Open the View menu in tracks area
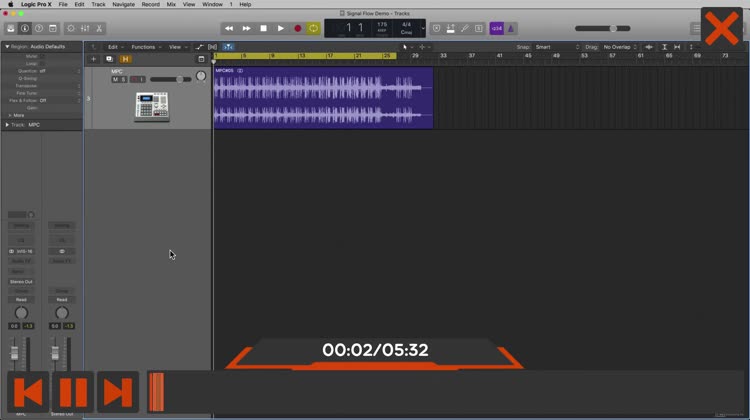The height and width of the screenshot is (420, 750). coord(177,47)
